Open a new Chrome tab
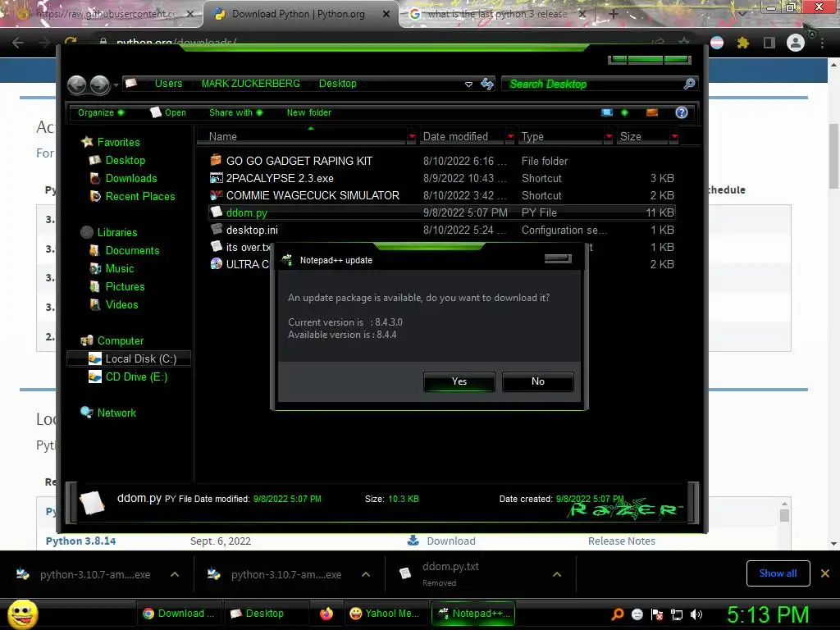This screenshot has height=630, width=840. 614,15
